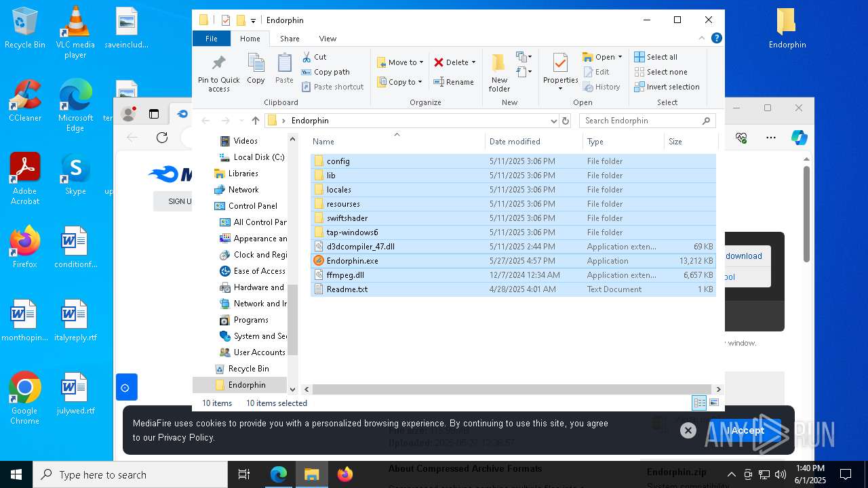868x488 pixels.
Task: Select Control Panel in navigation pane
Action: click(245, 206)
